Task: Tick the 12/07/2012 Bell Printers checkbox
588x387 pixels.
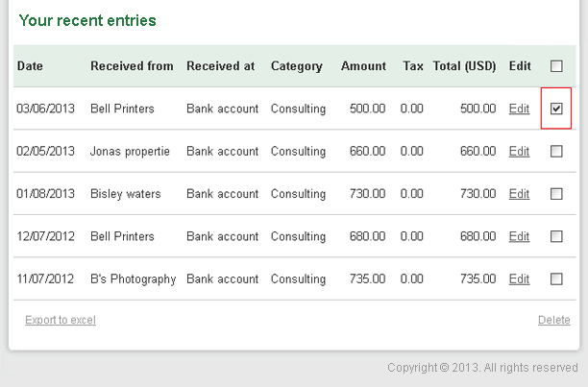Action: coord(556,236)
